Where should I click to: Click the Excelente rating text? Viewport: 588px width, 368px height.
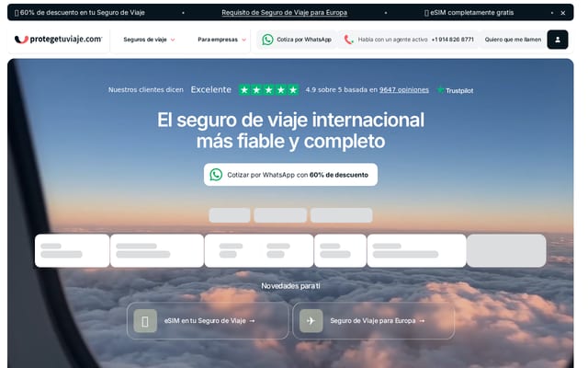pos(211,90)
